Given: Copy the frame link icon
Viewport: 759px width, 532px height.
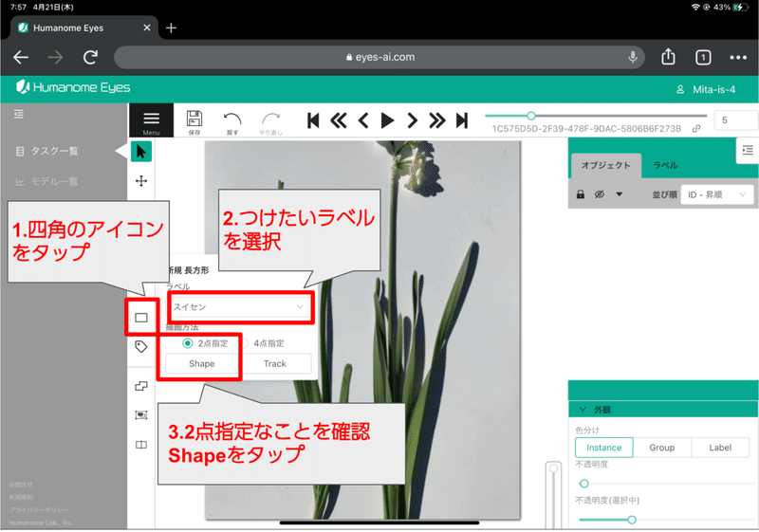Looking at the screenshot, I should click(696, 129).
